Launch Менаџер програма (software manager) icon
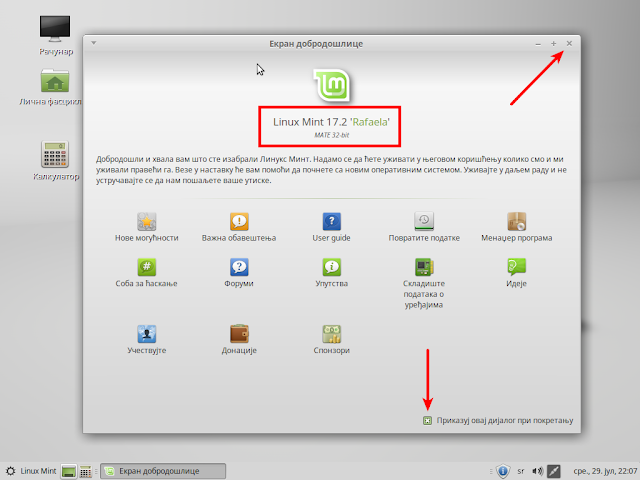Viewport: 640px width, 480px height. pos(516,222)
